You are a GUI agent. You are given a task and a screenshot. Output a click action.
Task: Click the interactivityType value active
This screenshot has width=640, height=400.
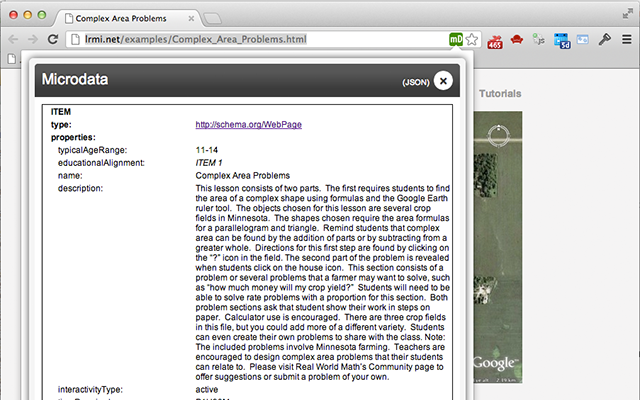(x=207, y=389)
